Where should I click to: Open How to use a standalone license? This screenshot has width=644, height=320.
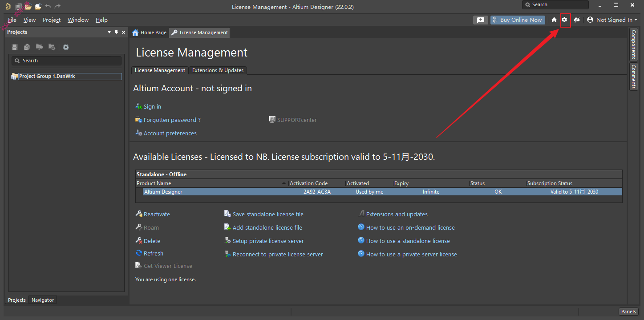click(x=408, y=241)
